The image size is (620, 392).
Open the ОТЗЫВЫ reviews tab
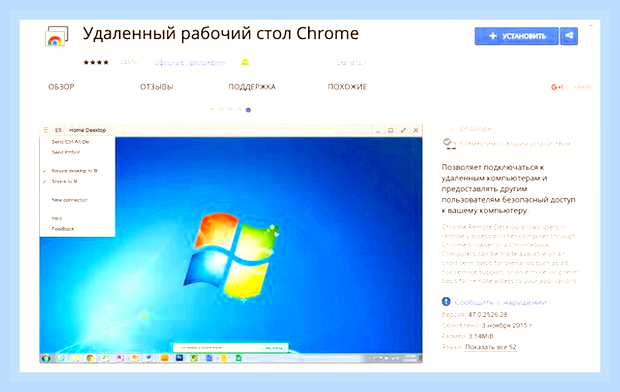[x=157, y=87]
